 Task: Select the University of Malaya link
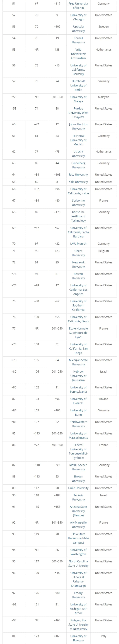coord(78,99)
